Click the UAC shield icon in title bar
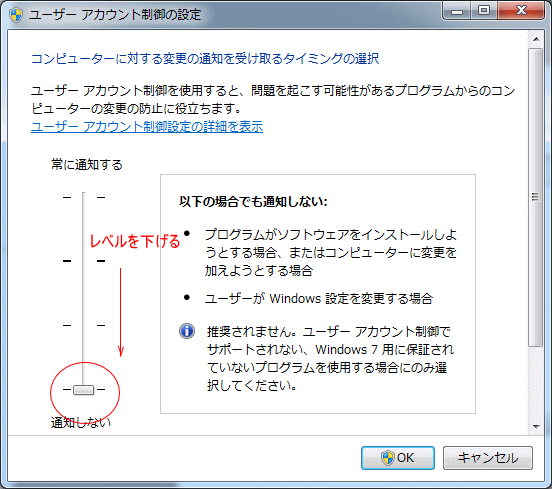Screen dimensions: 552x489 [16, 15]
